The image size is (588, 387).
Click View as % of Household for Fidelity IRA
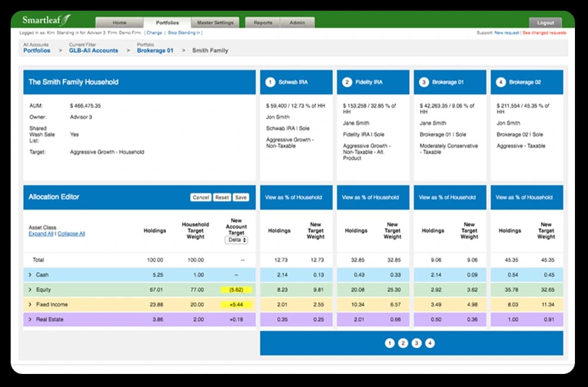(x=370, y=197)
